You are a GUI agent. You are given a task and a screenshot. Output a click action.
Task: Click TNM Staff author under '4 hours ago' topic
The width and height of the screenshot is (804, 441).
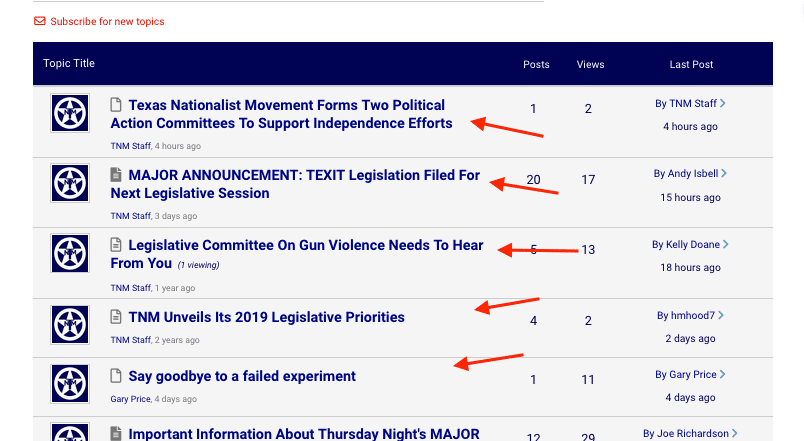click(x=130, y=146)
